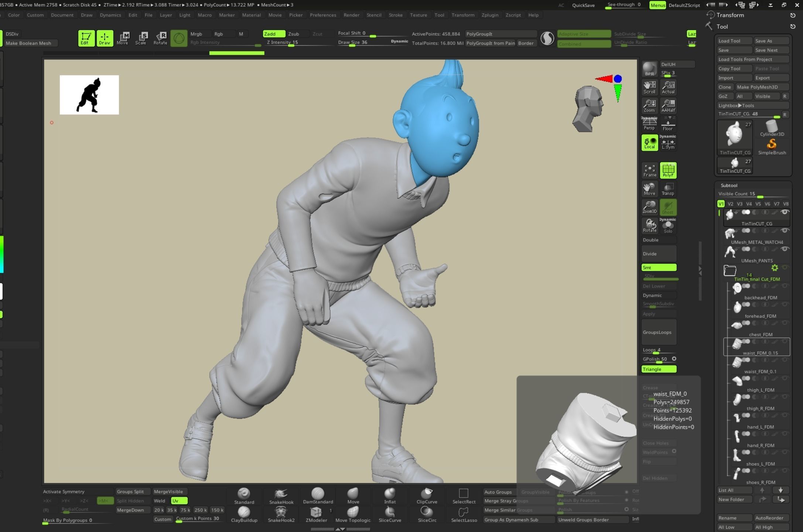Click the MergeDown button
The image size is (803, 532).
(133, 510)
